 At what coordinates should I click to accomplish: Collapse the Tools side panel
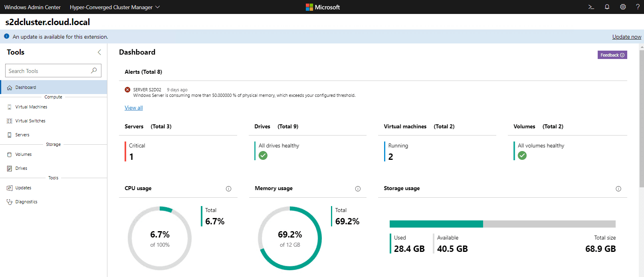click(x=99, y=52)
